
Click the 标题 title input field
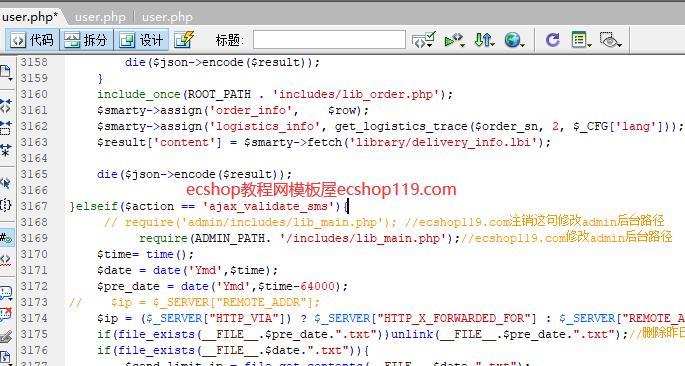click(329, 40)
